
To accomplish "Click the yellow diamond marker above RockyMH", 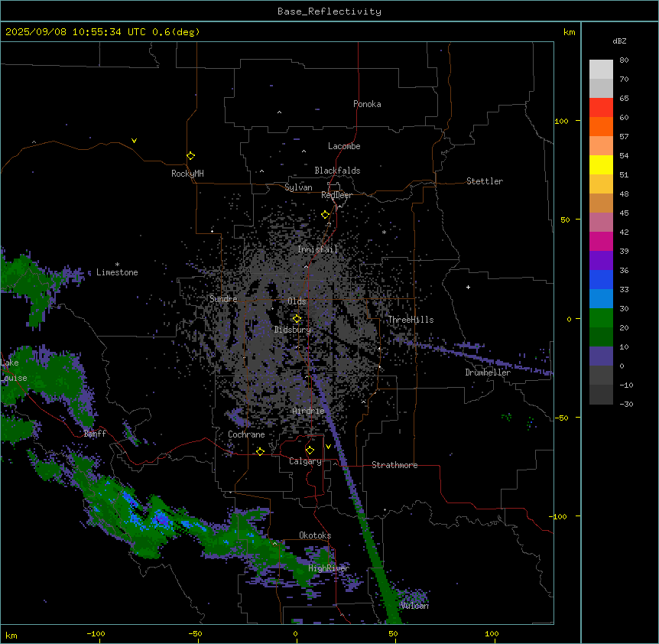I will tap(190, 155).
